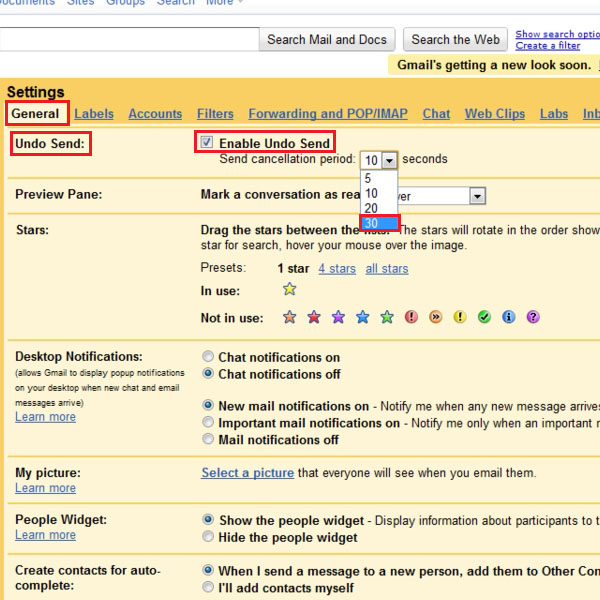Click Select a picture link
Viewport: 600px width, 600px height.
click(248, 473)
